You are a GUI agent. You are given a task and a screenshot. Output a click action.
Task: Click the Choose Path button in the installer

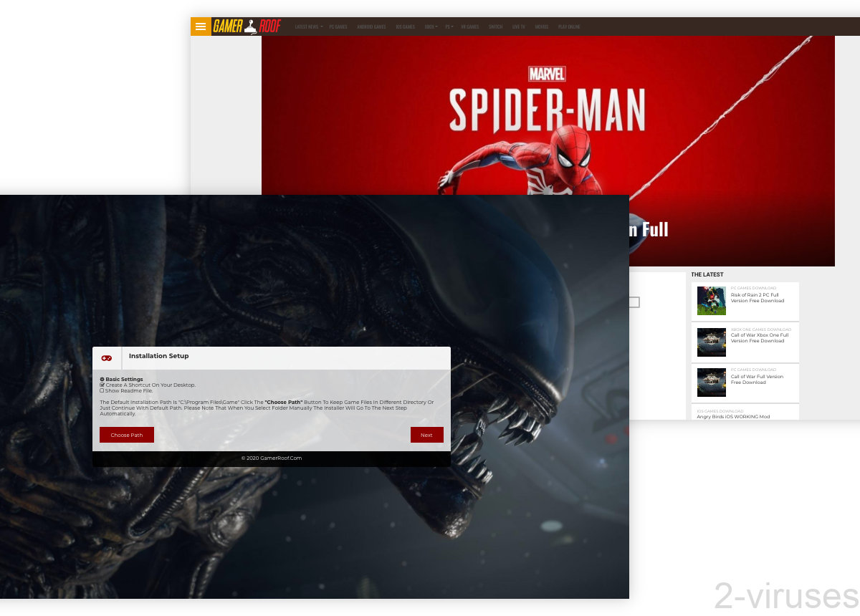tap(127, 435)
